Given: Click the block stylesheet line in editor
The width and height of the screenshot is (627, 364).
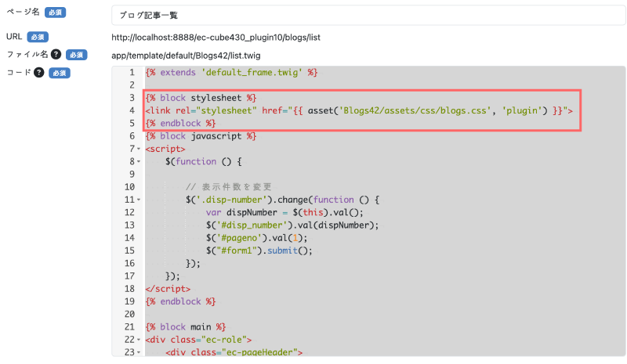Looking at the screenshot, I should (201, 98).
